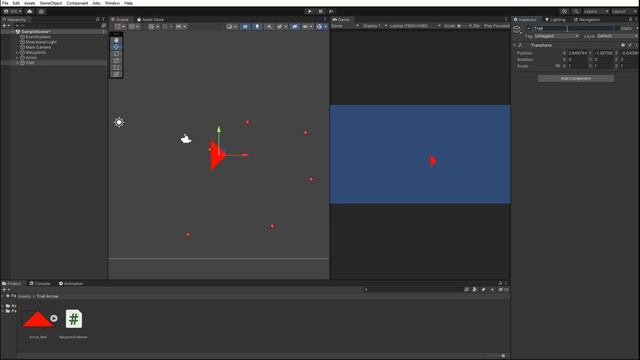The image size is (640, 360).
Task: Click the Pause button in the toolbar
Action: 320,11
